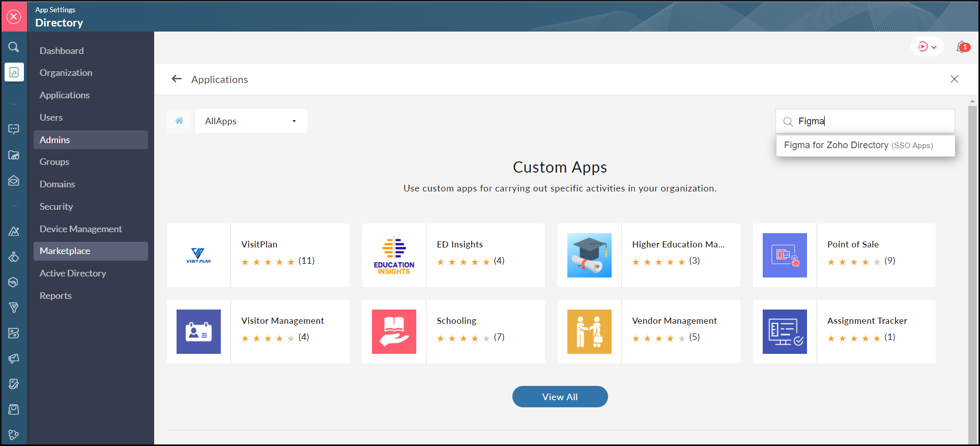Screen dimensions: 980x446
Task: Click the search magnifier icon in left rail
Action: tap(14, 47)
